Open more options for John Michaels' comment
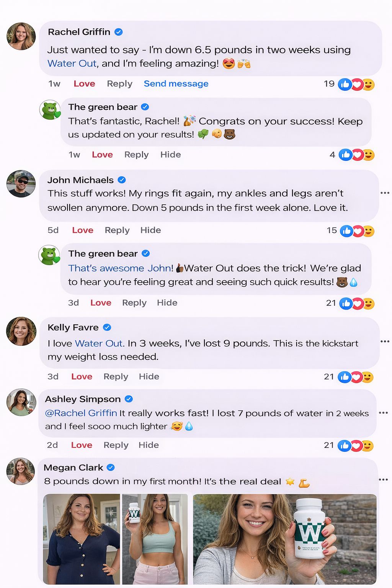 point(385,193)
